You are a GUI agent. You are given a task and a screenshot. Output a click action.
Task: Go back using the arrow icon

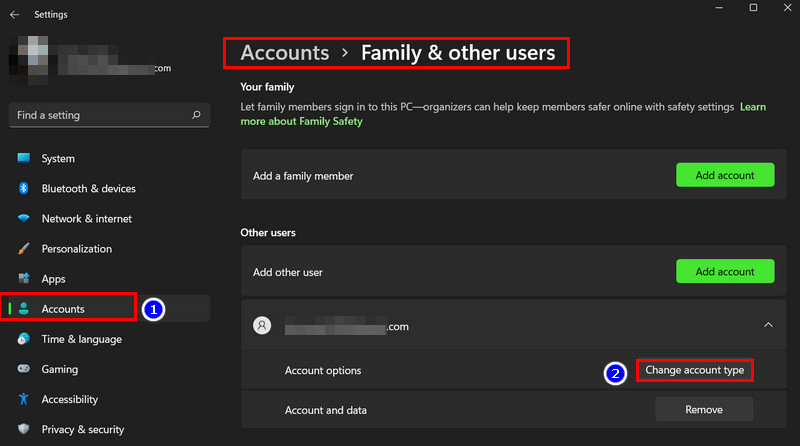click(x=14, y=15)
